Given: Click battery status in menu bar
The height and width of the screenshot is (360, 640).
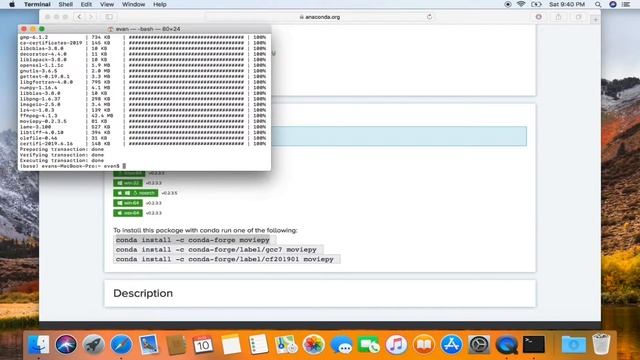Looking at the screenshot, I should 536,4.
